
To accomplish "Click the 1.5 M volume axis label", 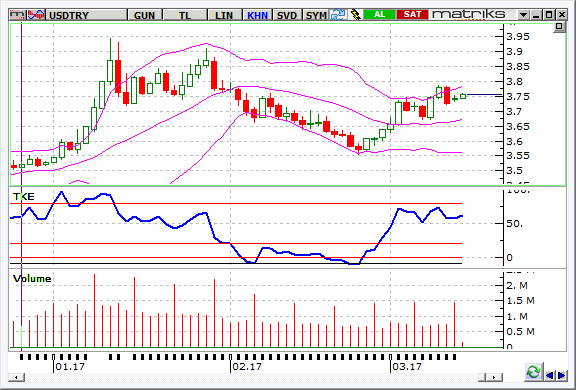I will [520, 300].
